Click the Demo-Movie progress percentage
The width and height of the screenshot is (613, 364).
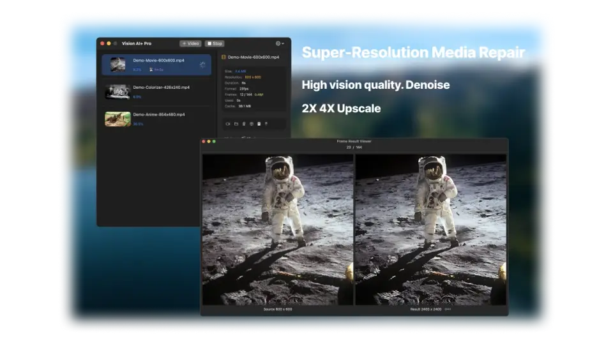(x=137, y=70)
